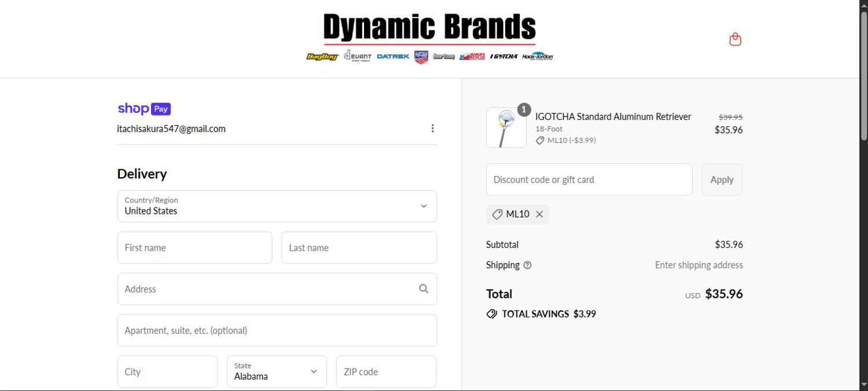Click the 18-Foot variant text
The height and width of the screenshot is (391, 868).
pos(549,129)
